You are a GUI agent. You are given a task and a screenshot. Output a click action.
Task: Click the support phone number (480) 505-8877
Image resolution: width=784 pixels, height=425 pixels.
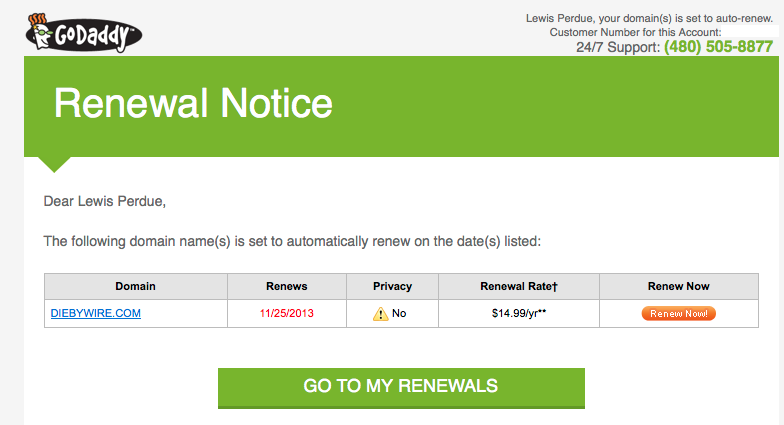(x=718, y=46)
